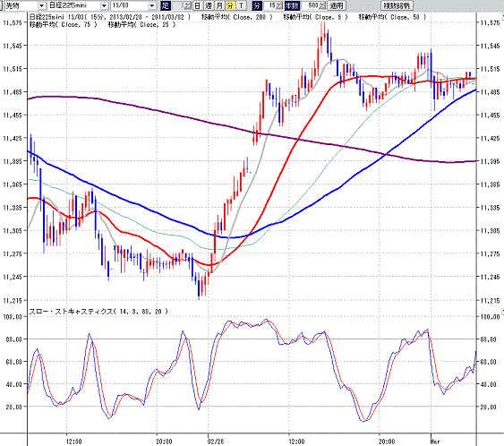Click the 80.00 stochastic level on right axis

pyautogui.click(x=488, y=339)
